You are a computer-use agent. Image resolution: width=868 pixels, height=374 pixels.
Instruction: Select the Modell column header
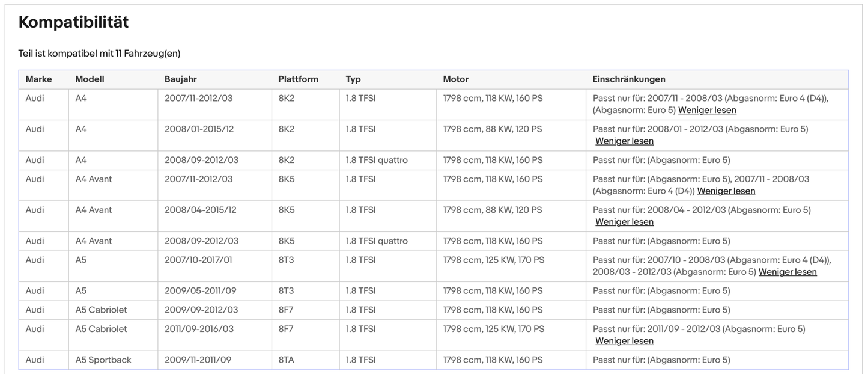click(90, 79)
